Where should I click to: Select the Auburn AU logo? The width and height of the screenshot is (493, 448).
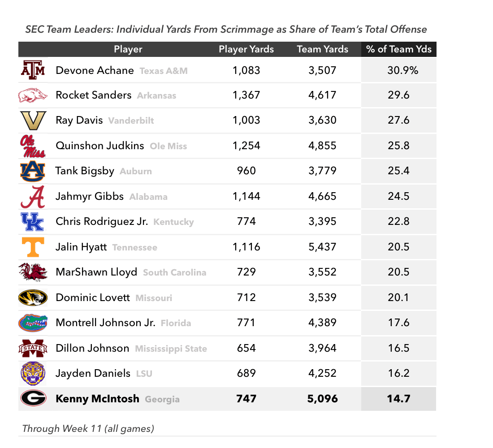coord(33,171)
